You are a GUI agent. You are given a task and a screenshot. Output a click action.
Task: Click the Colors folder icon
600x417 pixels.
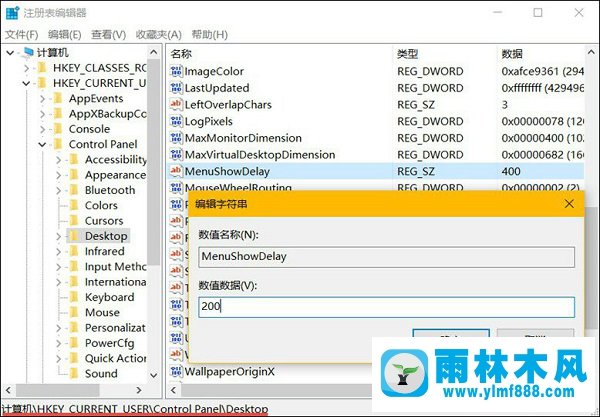point(74,205)
